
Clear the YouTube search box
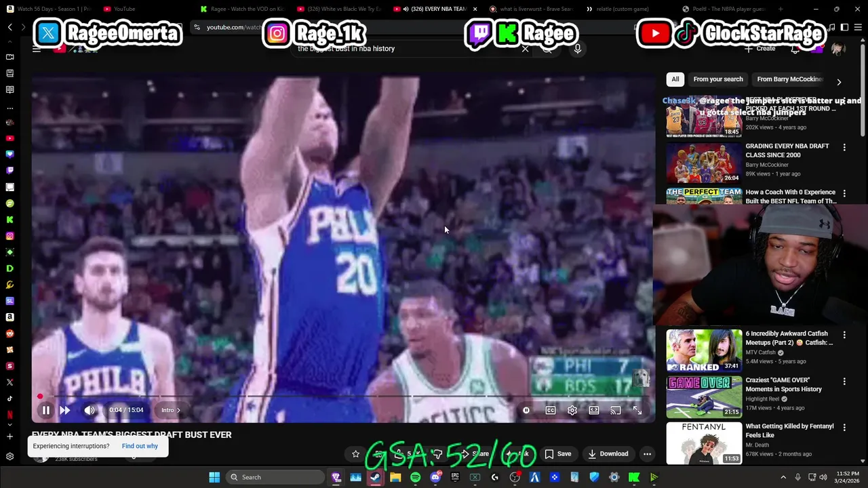coord(525,49)
